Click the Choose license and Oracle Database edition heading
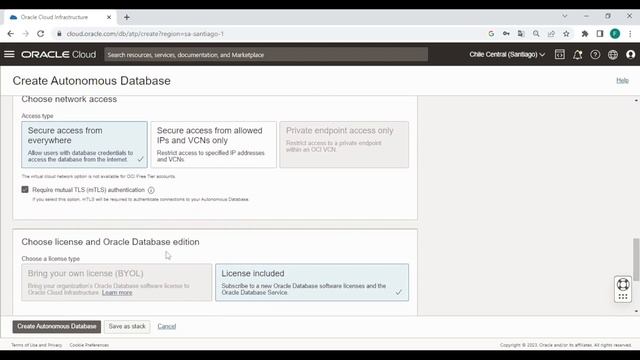This screenshot has height=360, width=640. click(x=110, y=242)
